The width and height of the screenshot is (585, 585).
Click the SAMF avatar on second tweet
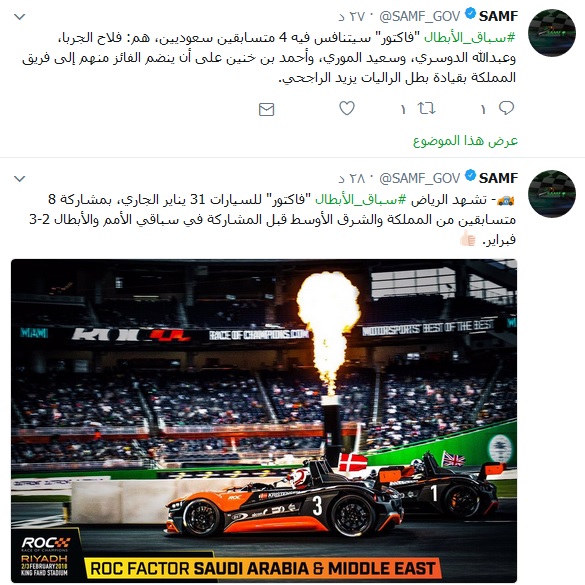[552, 194]
